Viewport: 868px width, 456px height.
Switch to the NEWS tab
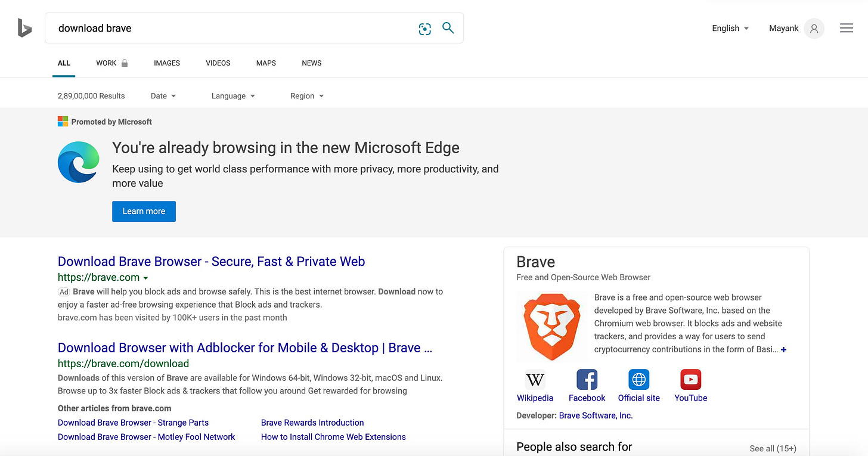click(x=312, y=63)
